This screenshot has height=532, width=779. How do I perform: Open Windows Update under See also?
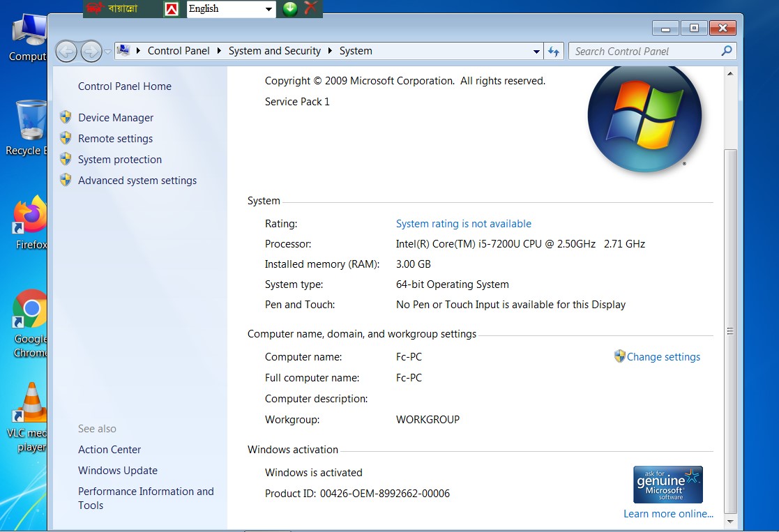(x=117, y=471)
